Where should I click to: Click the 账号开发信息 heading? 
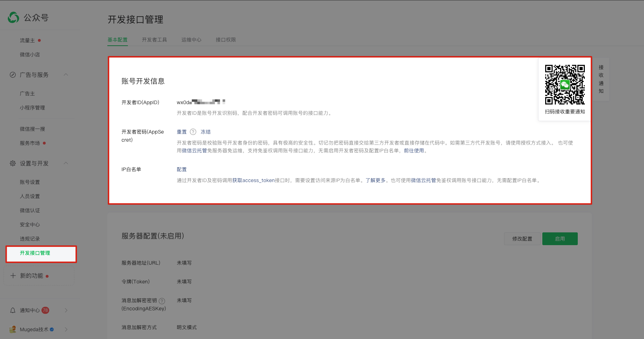[143, 81]
